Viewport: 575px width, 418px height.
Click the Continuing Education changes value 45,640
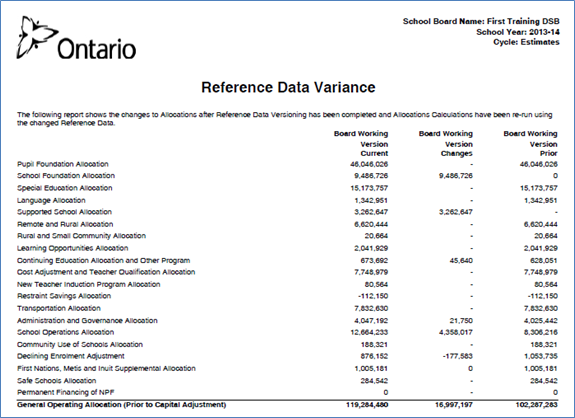(x=461, y=260)
